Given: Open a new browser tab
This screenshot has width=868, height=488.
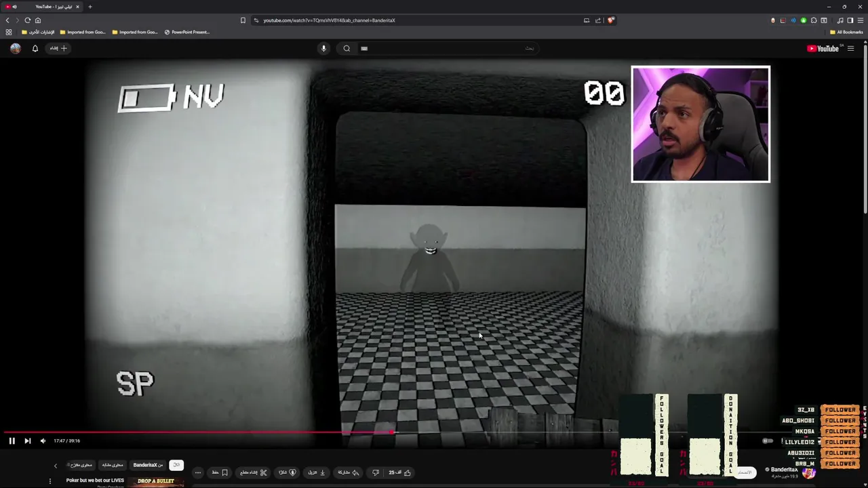Looking at the screenshot, I should pos(90,7).
